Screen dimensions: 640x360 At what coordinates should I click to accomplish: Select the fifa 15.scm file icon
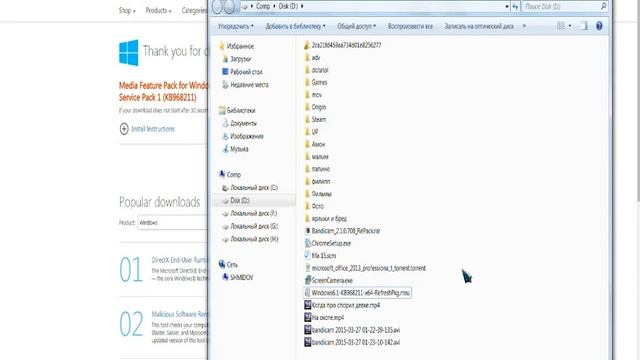click(307, 256)
